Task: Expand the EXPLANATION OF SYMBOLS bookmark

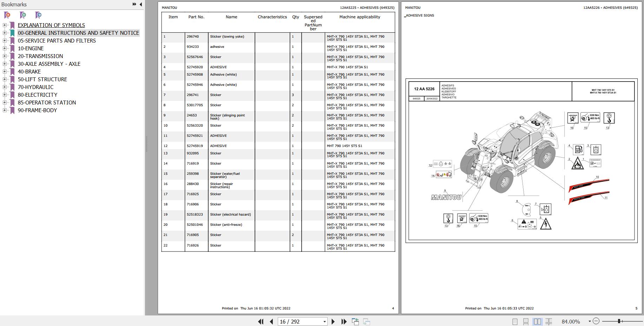Action: point(5,25)
